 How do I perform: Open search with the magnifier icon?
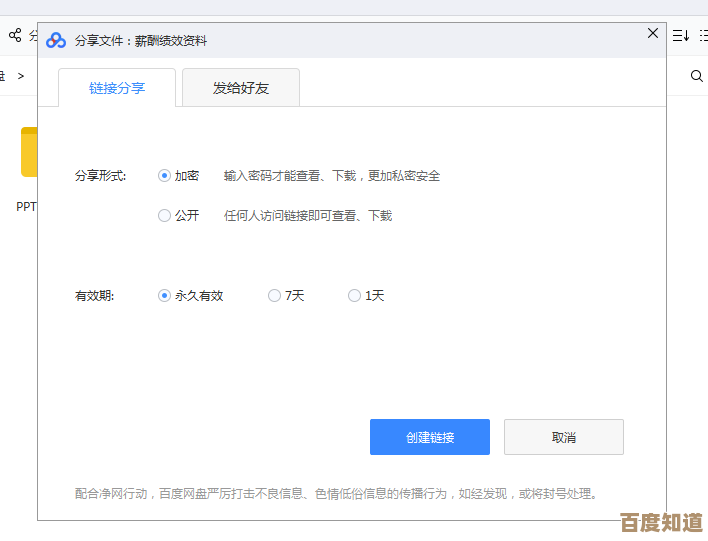click(x=697, y=75)
